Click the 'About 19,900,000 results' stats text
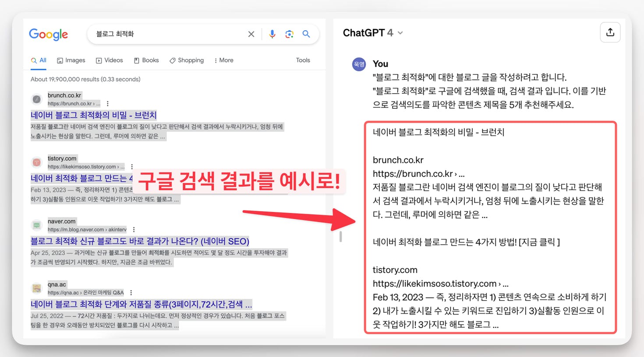 pyautogui.click(x=85, y=79)
